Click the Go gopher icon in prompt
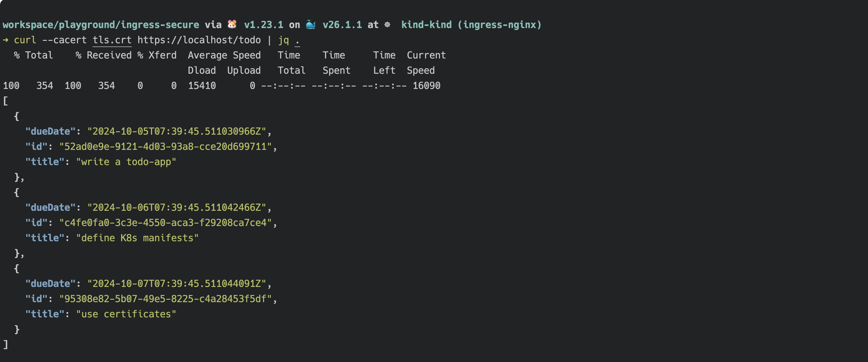 232,25
